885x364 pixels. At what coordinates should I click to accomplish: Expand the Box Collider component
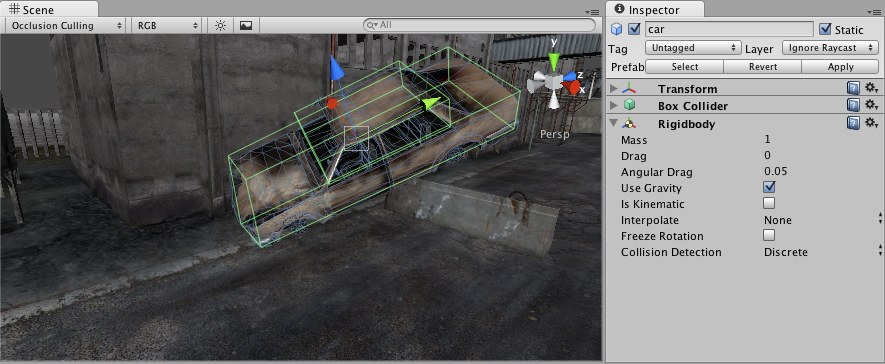tap(614, 106)
